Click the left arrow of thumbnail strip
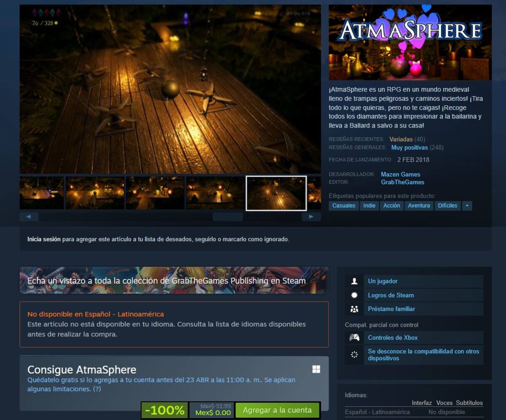This screenshot has height=420, width=506. [29, 217]
